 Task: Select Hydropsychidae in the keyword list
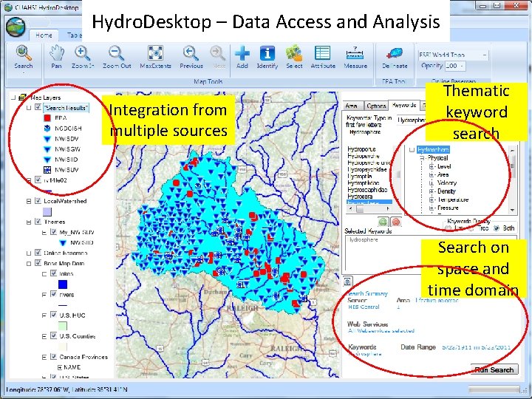point(366,169)
